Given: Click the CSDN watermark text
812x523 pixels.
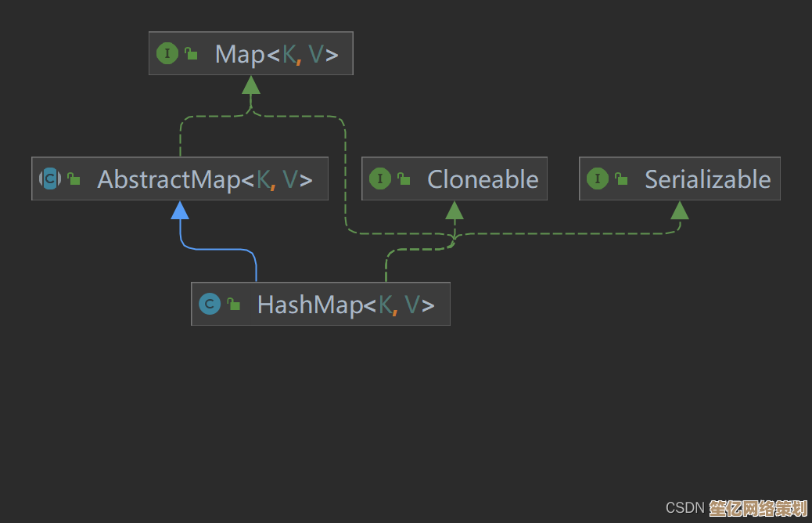Looking at the screenshot, I should 684,508.
